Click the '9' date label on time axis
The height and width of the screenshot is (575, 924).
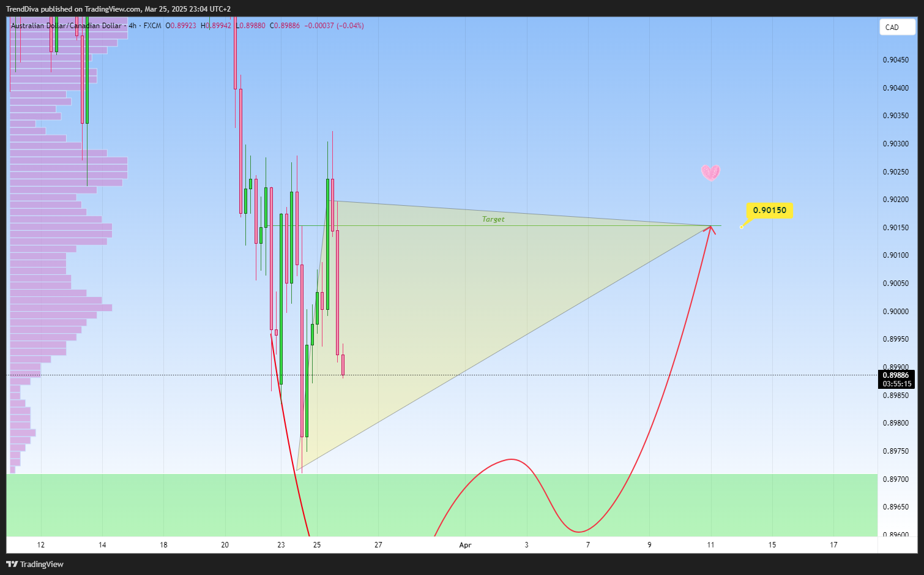point(649,545)
